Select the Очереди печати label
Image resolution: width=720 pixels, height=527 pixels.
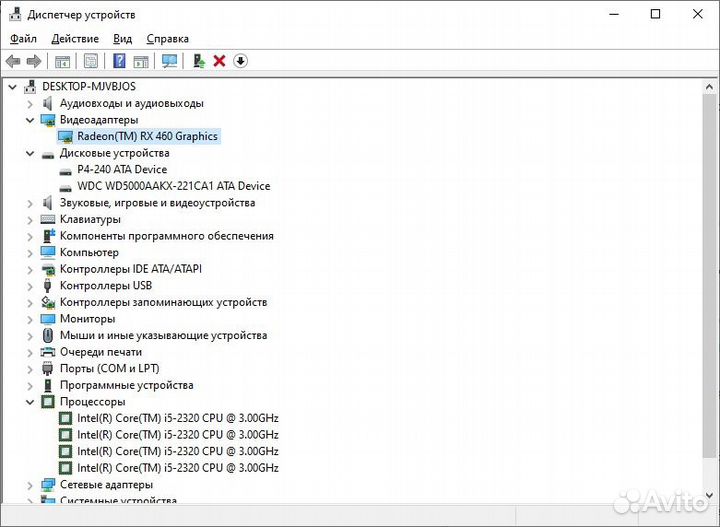[101, 352]
